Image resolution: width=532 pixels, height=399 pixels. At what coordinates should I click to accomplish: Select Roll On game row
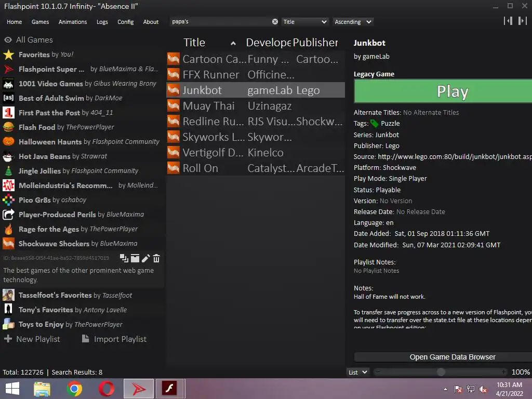256,168
